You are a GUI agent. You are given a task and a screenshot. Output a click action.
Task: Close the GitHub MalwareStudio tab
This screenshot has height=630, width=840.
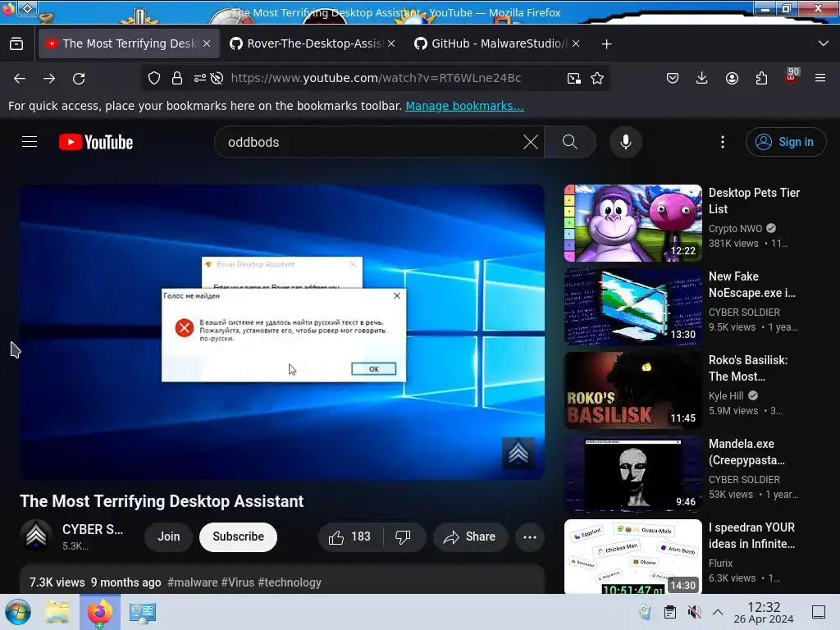pos(575,44)
